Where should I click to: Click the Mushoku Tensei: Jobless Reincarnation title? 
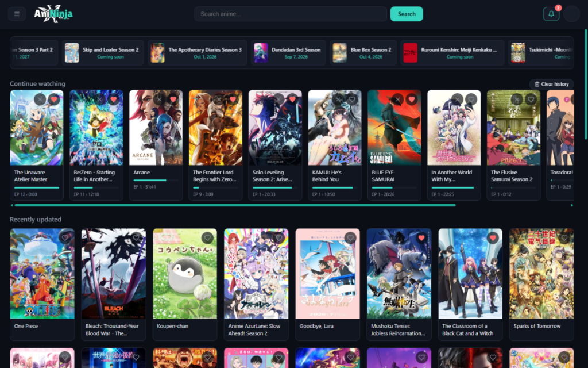398,329
